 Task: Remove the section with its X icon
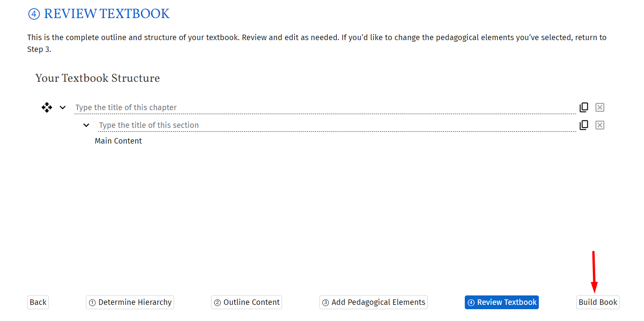click(x=599, y=125)
